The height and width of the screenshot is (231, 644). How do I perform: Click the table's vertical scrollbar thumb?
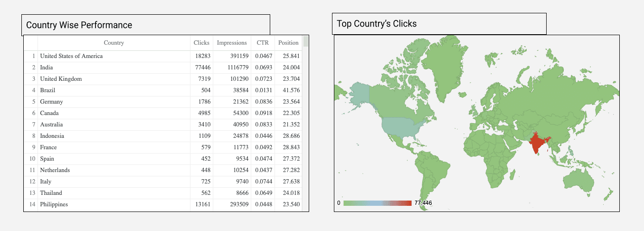pyautogui.click(x=305, y=41)
